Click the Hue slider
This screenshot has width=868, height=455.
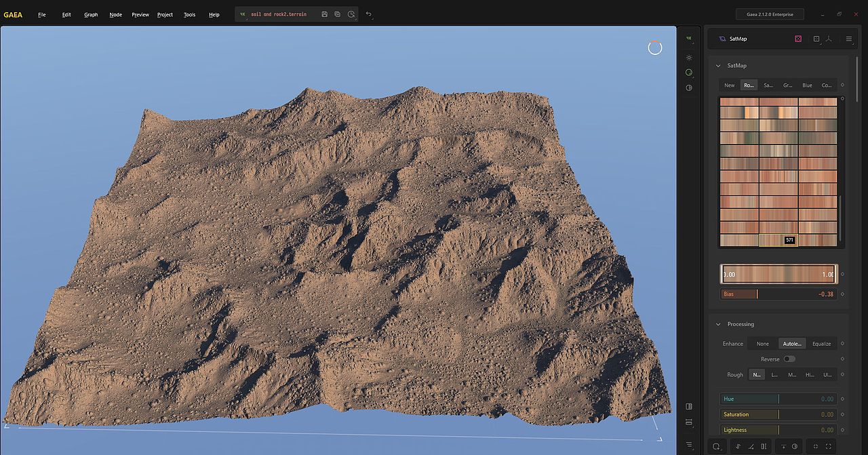pos(778,399)
